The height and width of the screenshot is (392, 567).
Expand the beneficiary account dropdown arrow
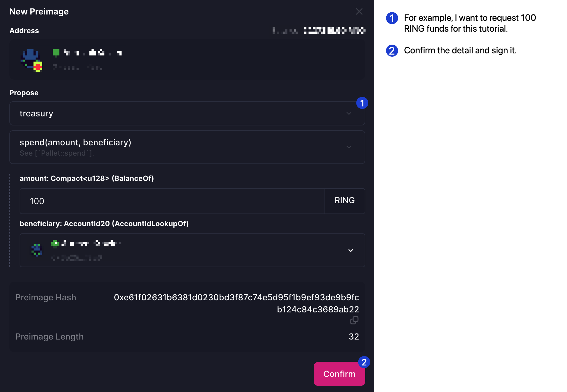[351, 251]
